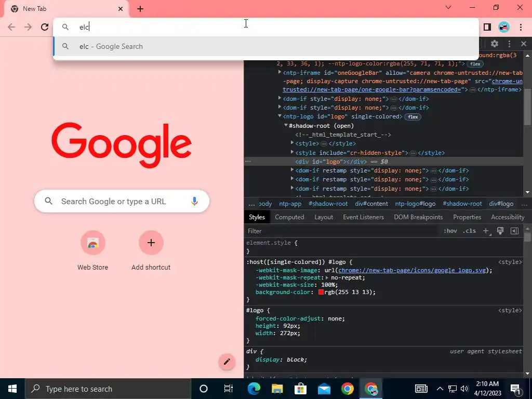Select the div id="logo" element row
Viewport: 532px width, 399px height.
pos(383,162)
